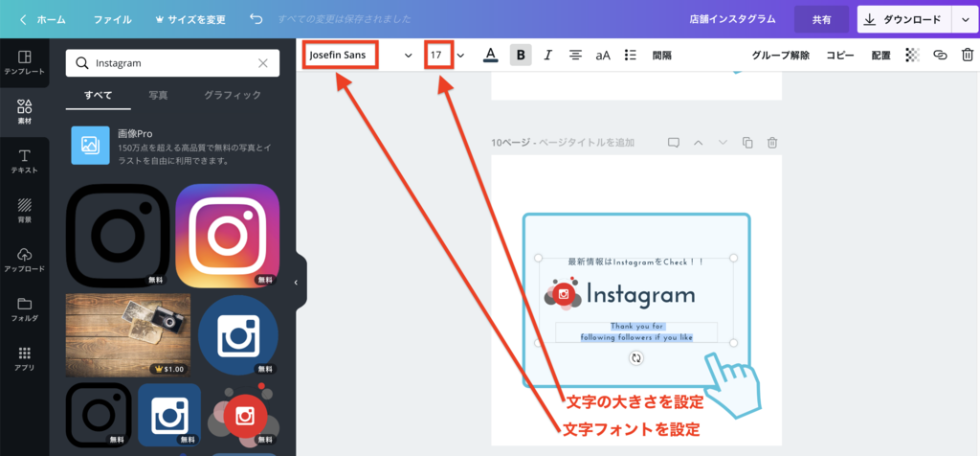Open the アップロード uploads panel
The width and height of the screenshot is (980, 456).
coord(24,261)
